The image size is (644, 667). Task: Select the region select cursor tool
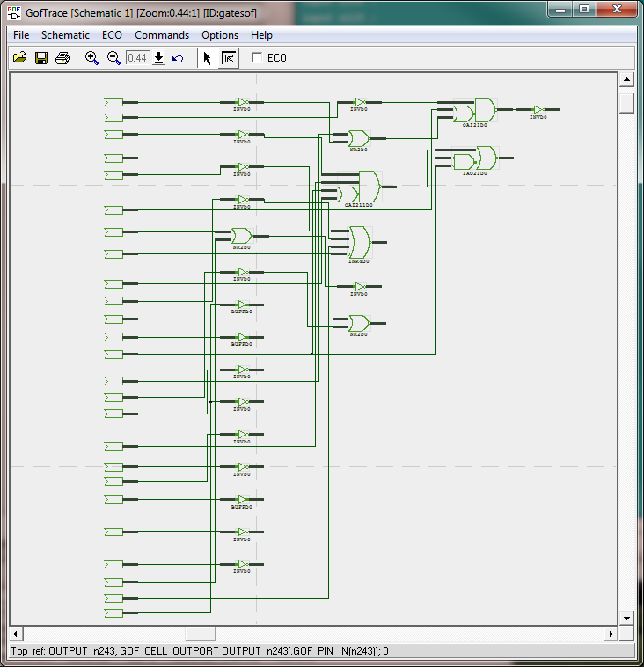click(x=229, y=58)
